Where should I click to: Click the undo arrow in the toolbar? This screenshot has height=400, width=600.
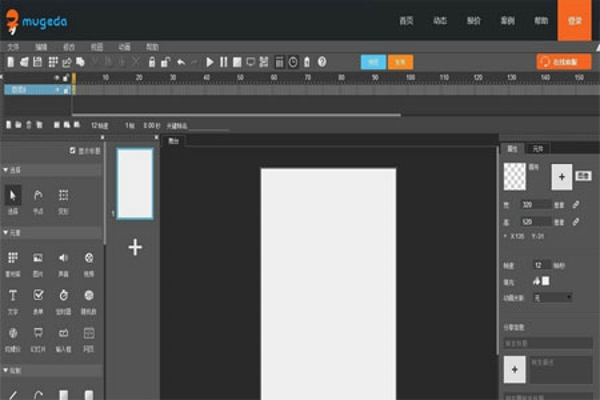click(x=181, y=62)
